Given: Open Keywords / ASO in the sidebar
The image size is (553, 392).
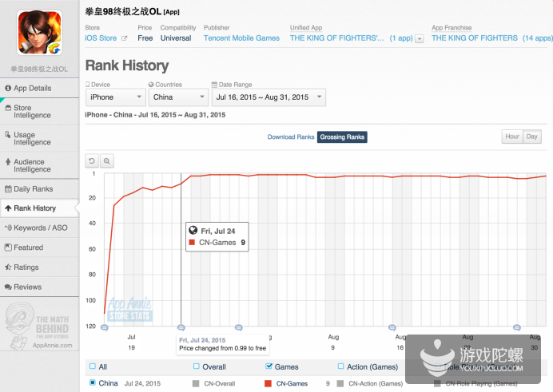Looking at the screenshot, I should (40, 228).
